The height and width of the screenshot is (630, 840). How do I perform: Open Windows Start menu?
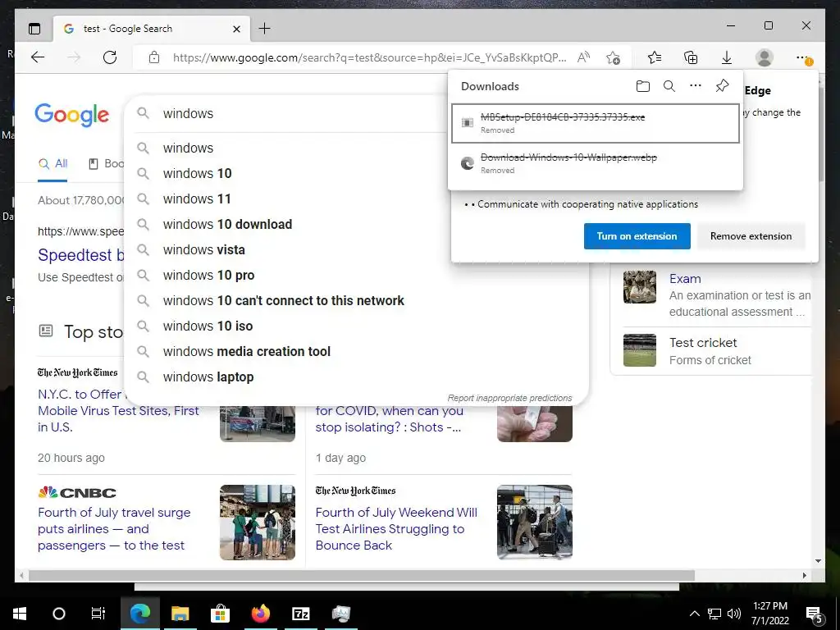pyautogui.click(x=20, y=614)
